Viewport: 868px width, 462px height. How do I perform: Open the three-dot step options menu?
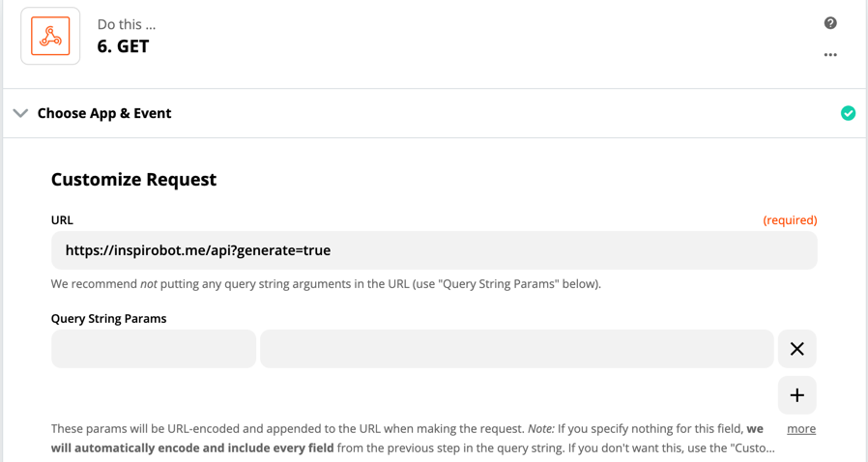click(830, 55)
